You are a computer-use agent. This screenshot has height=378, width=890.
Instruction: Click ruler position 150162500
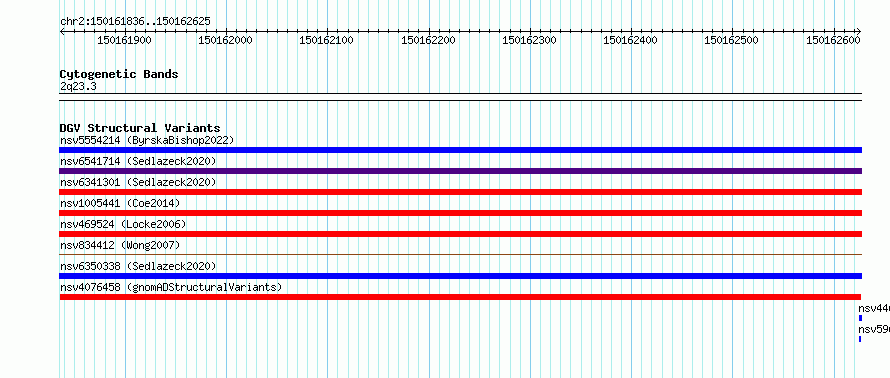point(731,40)
